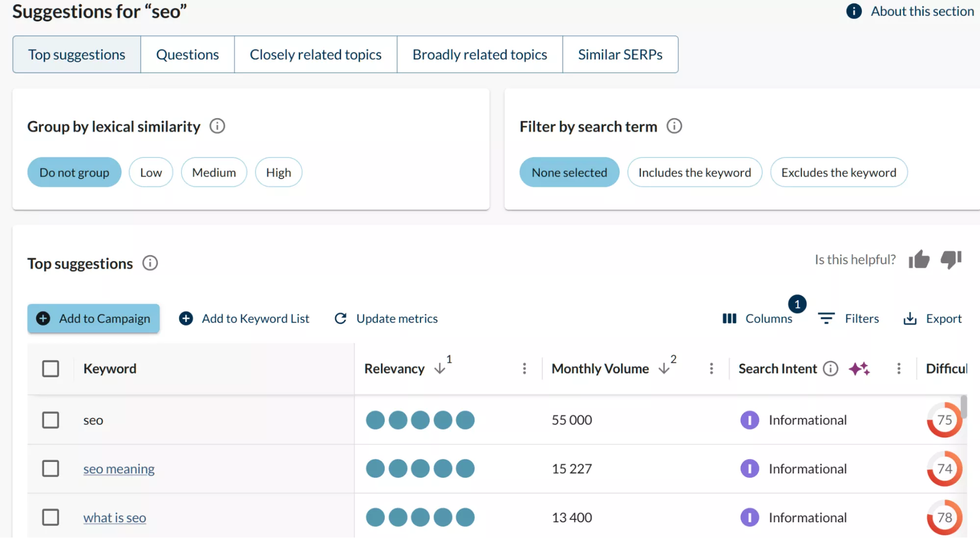The height and width of the screenshot is (538, 980).
Task: Click the thumbs down icon
Action: (951, 259)
